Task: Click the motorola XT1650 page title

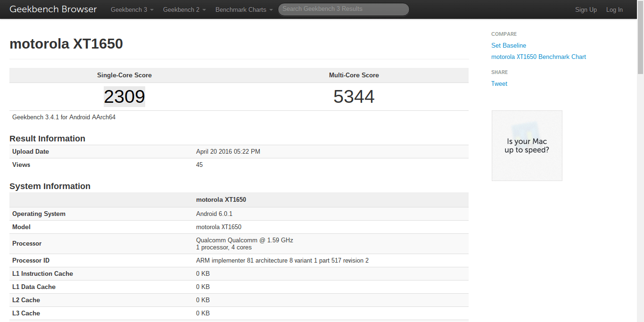Action: click(66, 44)
